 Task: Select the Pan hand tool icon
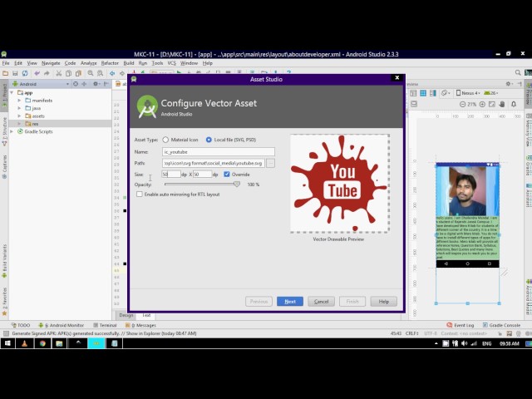502,105
